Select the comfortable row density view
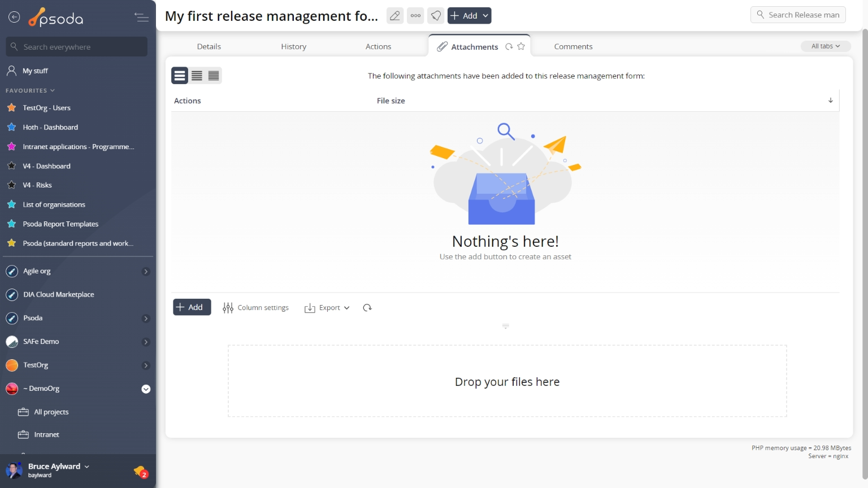The height and width of the screenshot is (488, 868). click(180, 76)
